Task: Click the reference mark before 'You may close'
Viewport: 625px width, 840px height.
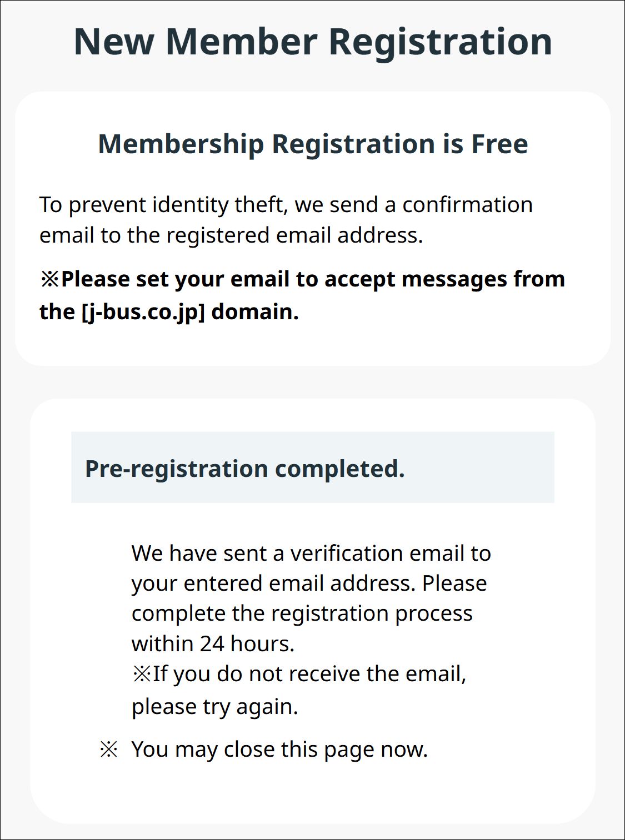Action: click(108, 750)
